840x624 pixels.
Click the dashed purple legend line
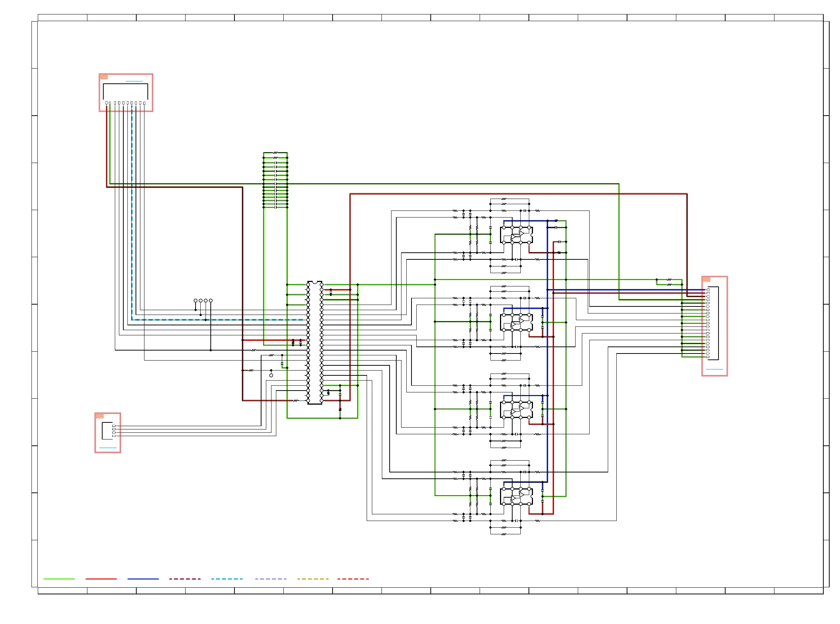click(271, 579)
